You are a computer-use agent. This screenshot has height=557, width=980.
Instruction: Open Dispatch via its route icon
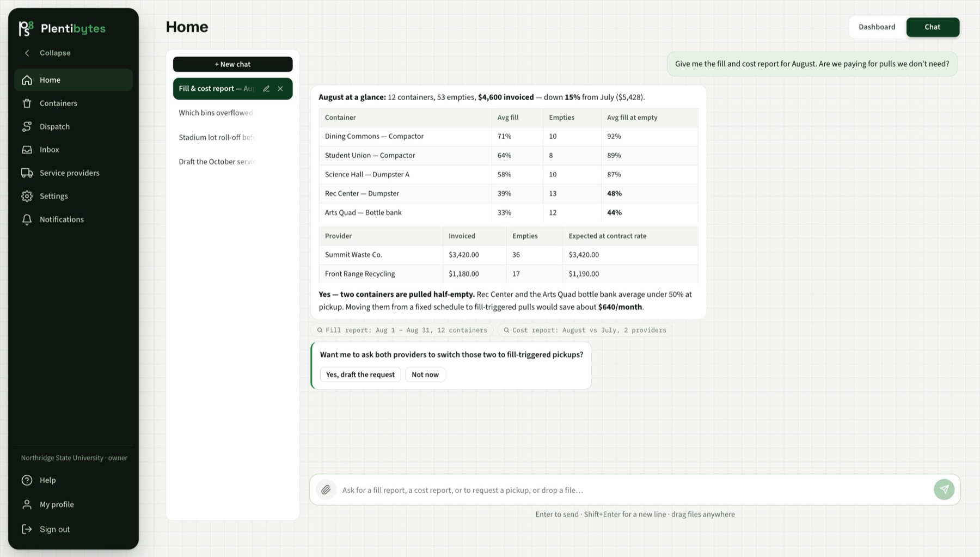click(x=27, y=126)
